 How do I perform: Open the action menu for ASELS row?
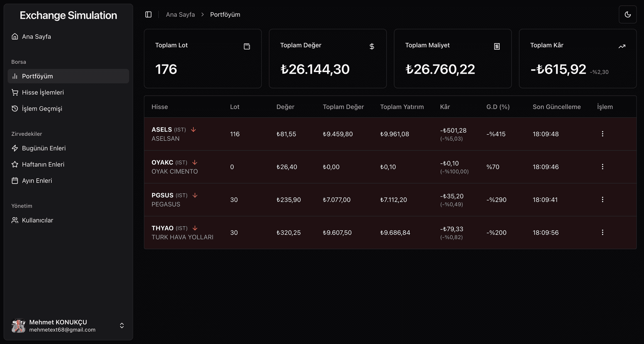click(602, 134)
